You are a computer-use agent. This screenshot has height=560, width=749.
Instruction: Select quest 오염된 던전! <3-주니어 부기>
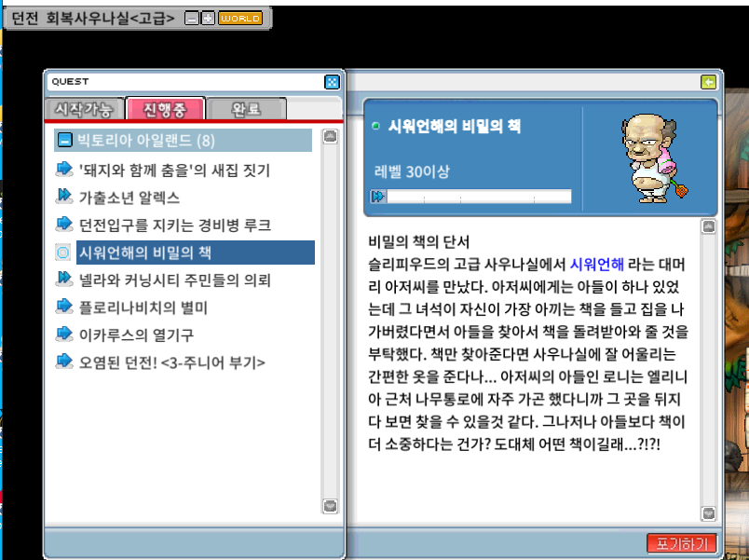(x=172, y=362)
